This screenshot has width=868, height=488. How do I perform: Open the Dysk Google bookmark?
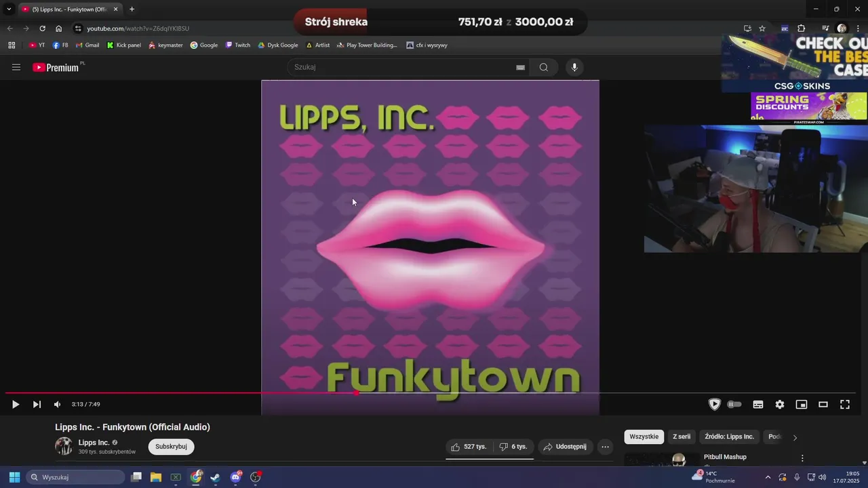point(278,45)
